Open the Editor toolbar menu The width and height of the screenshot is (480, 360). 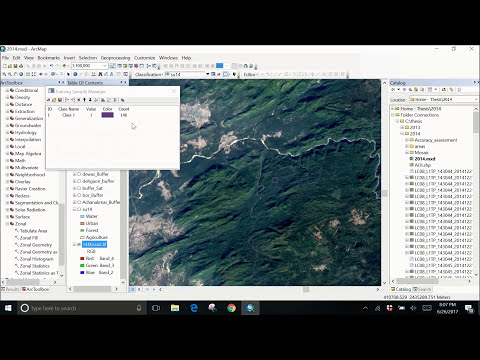(250, 74)
